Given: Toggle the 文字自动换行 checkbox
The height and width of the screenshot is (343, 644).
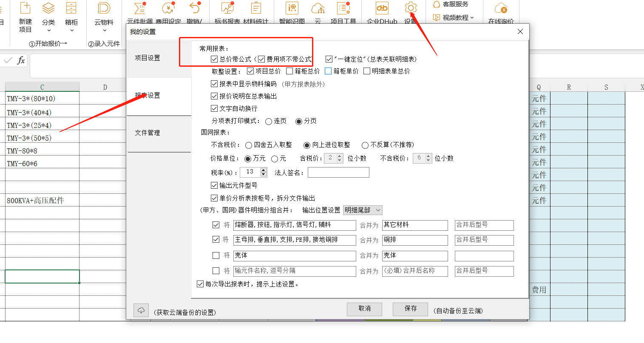Looking at the screenshot, I should pyautogui.click(x=214, y=108).
